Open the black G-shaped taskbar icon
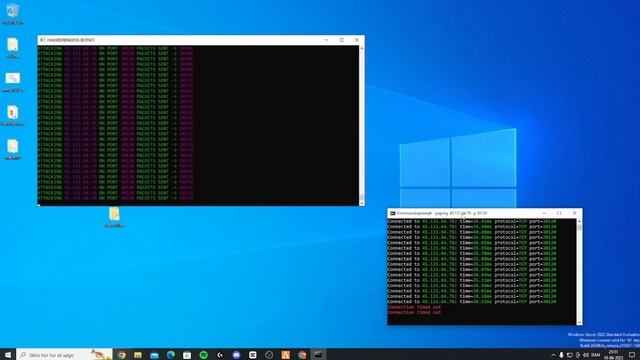Image resolution: width=640 pixels, height=360 pixels. click(x=220, y=355)
